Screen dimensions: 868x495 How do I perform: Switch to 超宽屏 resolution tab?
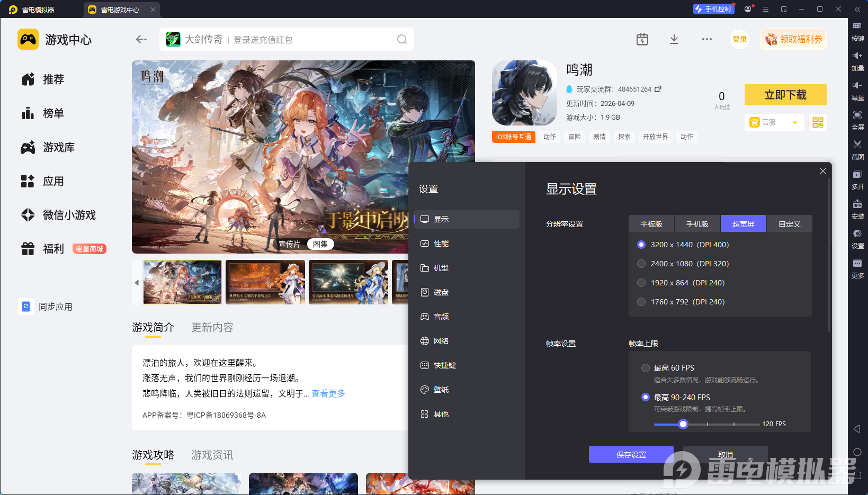pos(744,224)
